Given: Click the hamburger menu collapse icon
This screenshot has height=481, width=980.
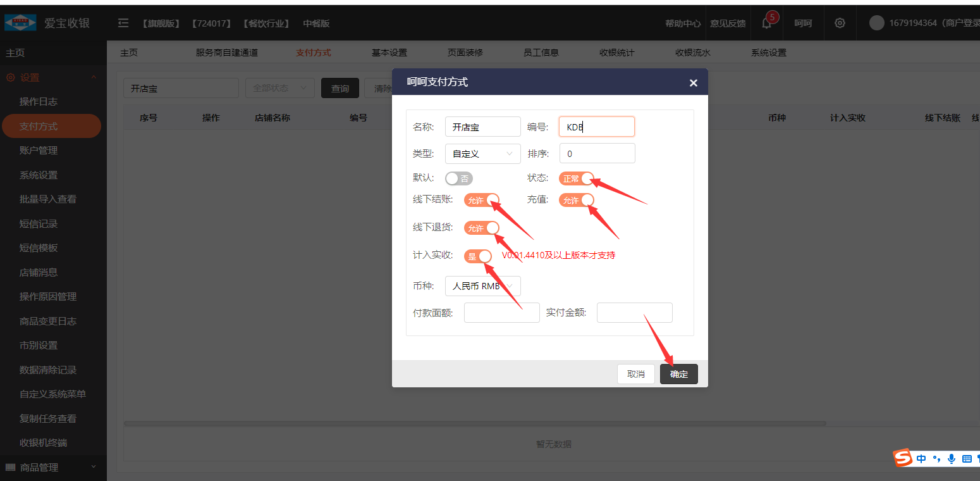Looking at the screenshot, I should click(x=123, y=23).
